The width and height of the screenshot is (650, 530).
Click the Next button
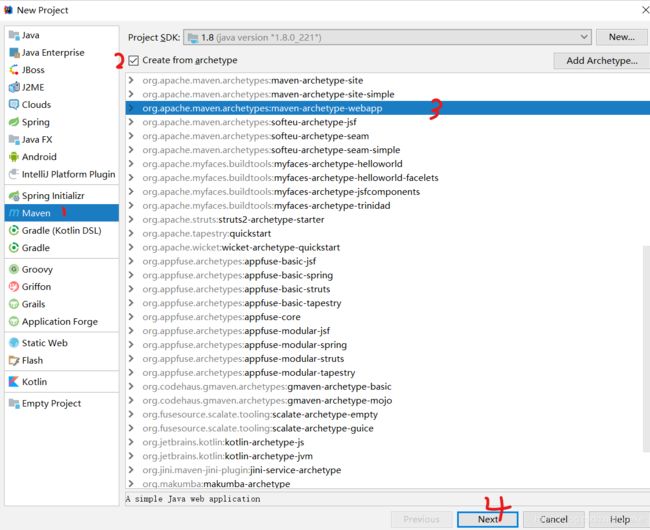point(488,519)
